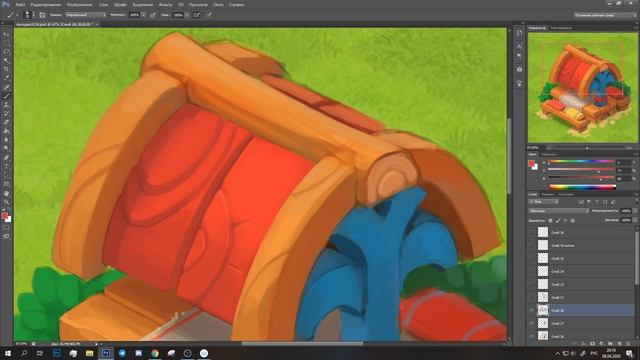Enable airbrush mode in options bar

[x=197, y=15]
